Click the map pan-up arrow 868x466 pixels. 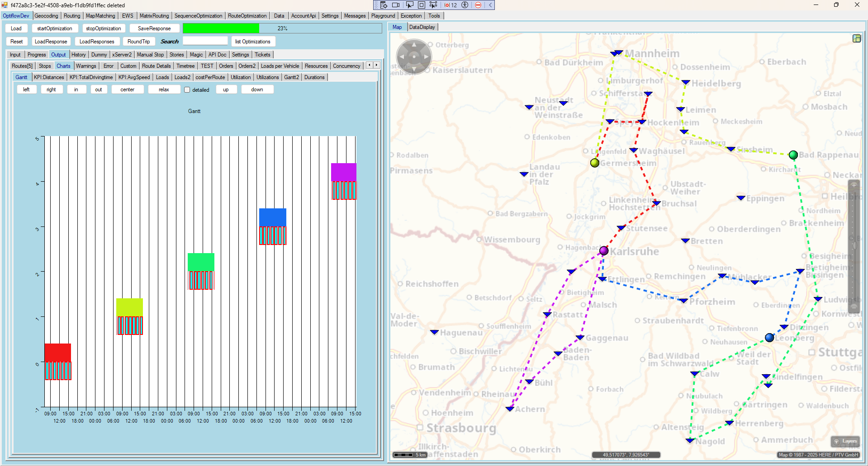414,44
